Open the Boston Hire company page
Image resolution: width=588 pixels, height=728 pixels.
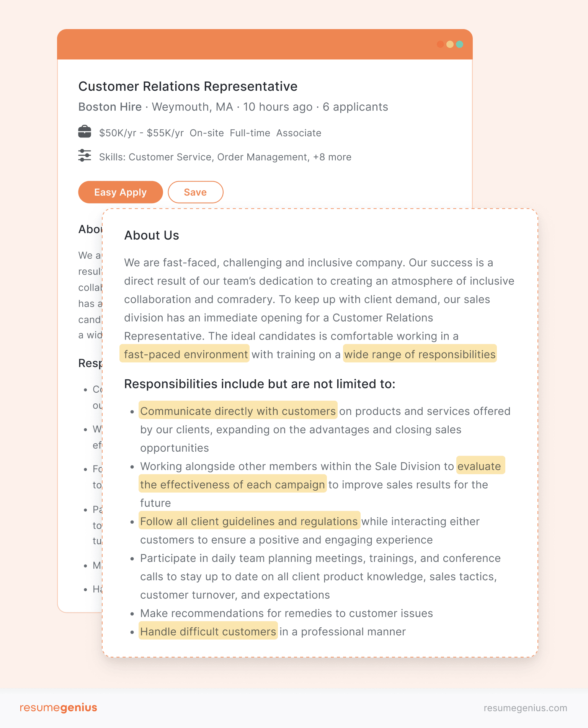pyautogui.click(x=110, y=107)
